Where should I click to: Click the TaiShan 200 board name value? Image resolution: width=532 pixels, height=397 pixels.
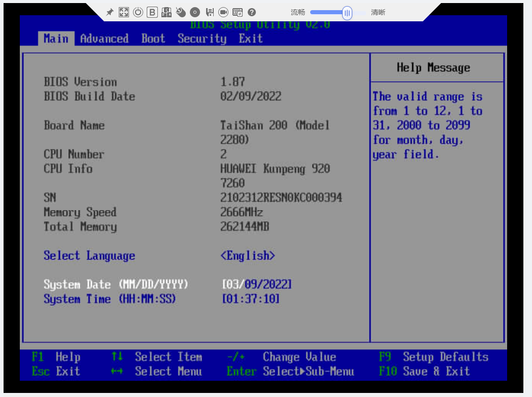tap(275, 133)
